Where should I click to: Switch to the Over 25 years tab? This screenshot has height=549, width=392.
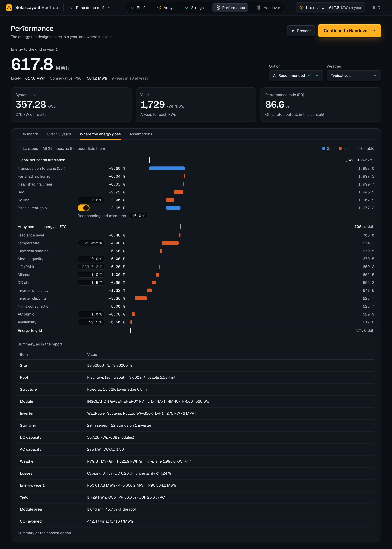pyautogui.click(x=59, y=134)
